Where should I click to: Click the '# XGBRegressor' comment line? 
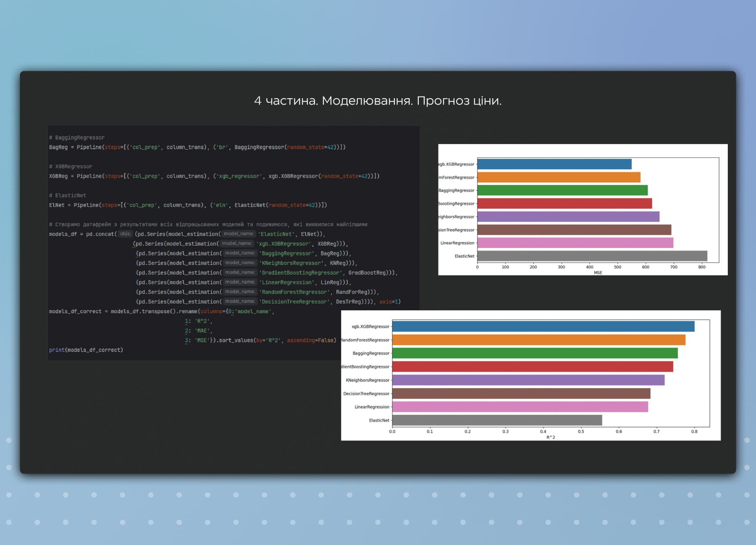point(71,167)
